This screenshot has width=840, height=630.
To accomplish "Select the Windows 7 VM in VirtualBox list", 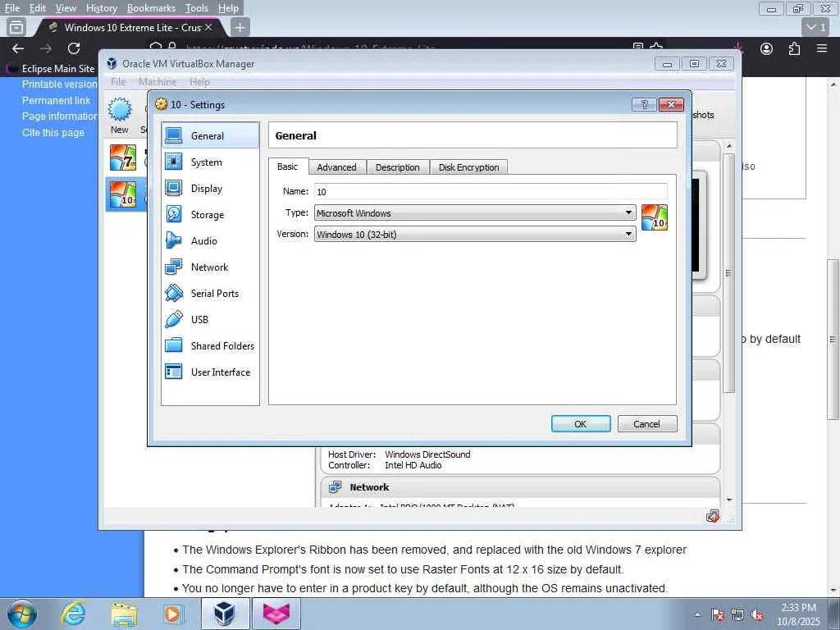I will click(123, 157).
